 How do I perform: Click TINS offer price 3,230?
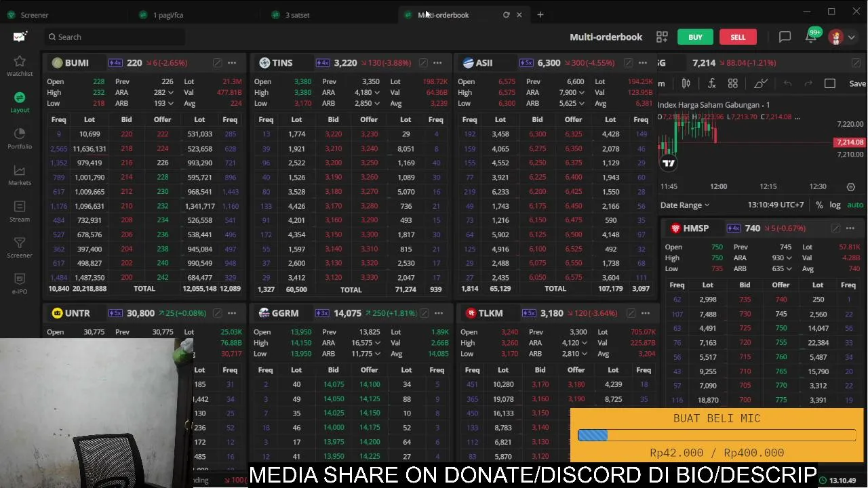tap(369, 134)
